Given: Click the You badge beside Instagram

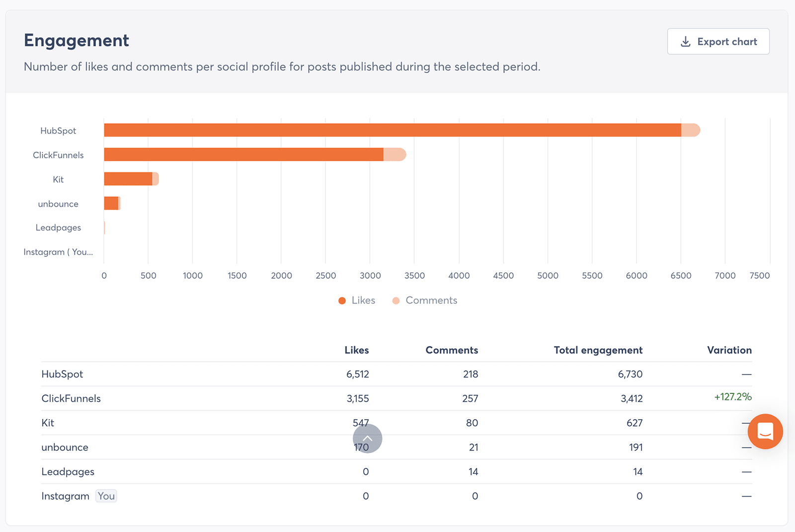Looking at the screenshot, I should [x=106, y=496].
